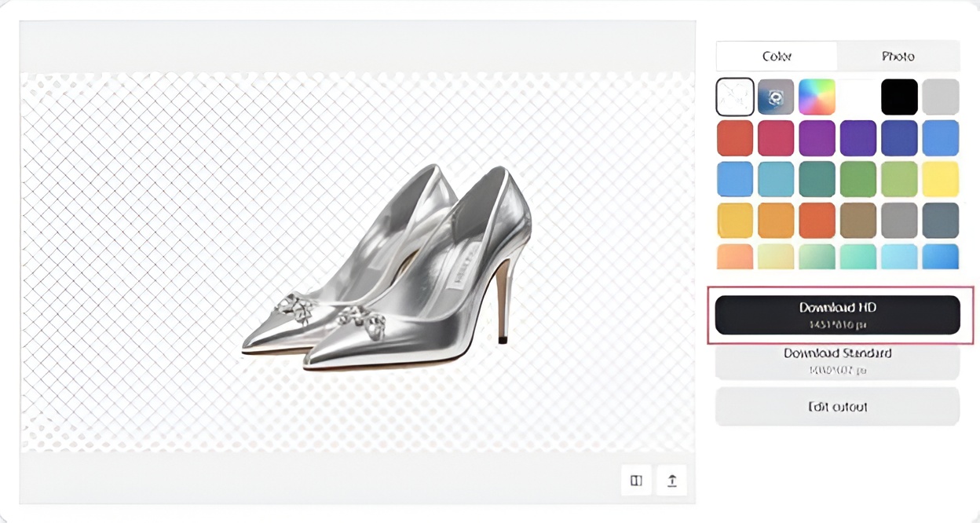The width and height of the screenshot is (980, 523).
Task: Open Edit cutout
Action: pos(837,407)
